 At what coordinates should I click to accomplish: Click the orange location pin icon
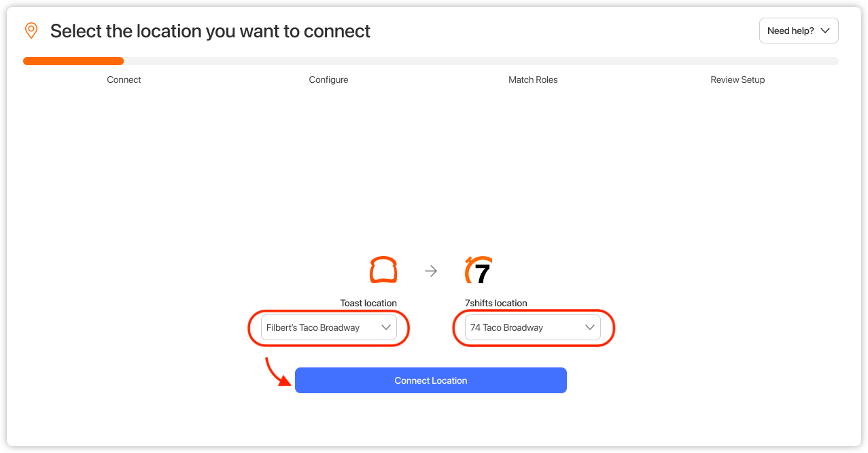[31, 31]
